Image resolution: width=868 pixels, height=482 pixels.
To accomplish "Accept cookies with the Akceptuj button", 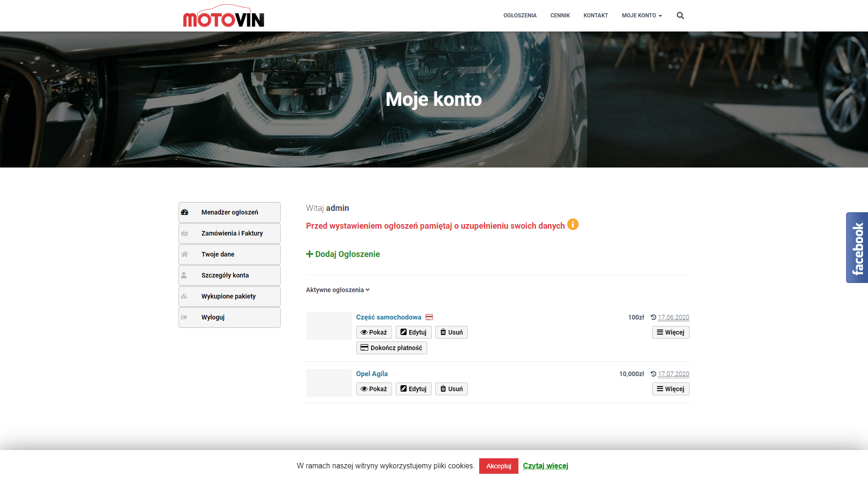I will pos(498,466).
